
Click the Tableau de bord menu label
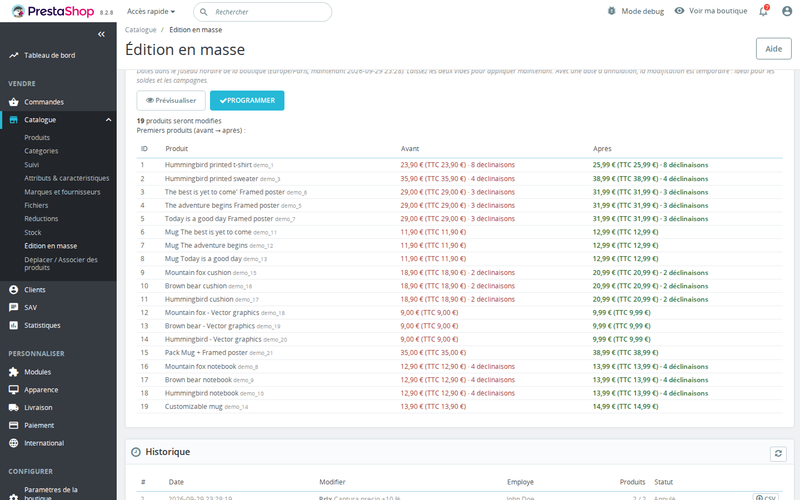coord(49,55)
